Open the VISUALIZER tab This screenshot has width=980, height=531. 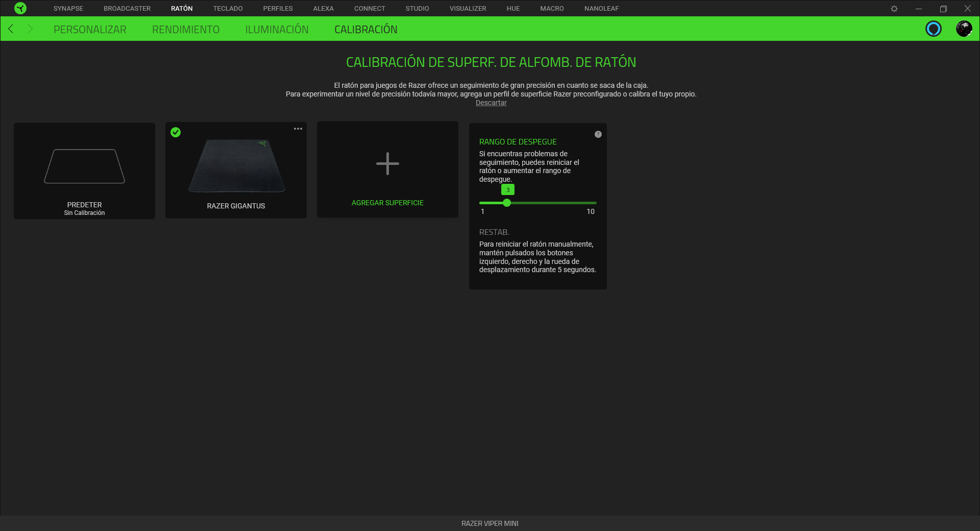pyautogui.click(x=468, y=9)
